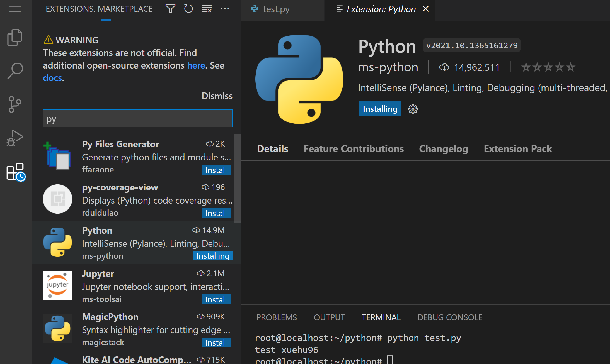Click the filter extensions funnel icon

[170, 9]
